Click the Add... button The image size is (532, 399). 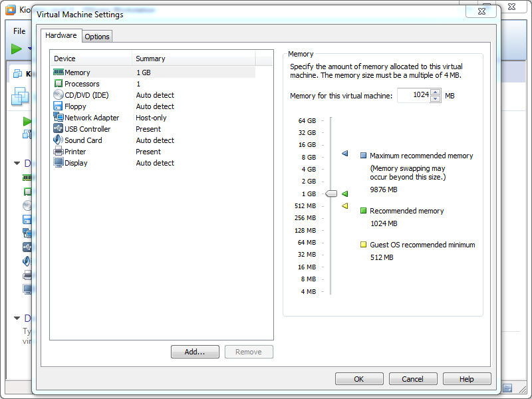pyautogui.click(x=195, y=352)
